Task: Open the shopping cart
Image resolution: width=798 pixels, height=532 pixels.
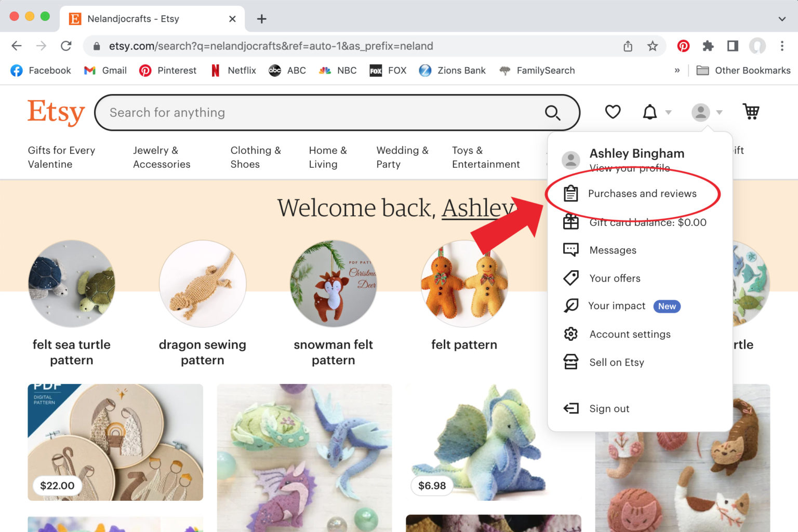Action: point(751,111)
